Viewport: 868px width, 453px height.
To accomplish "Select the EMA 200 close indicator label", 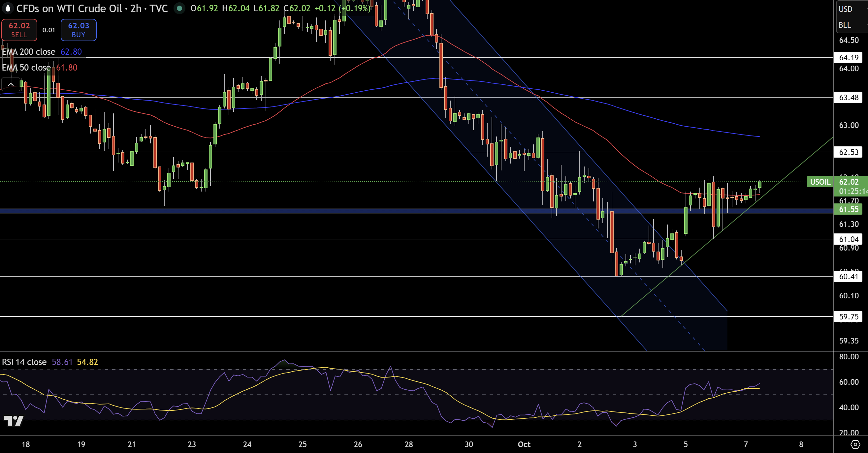I will click(29, 52).
